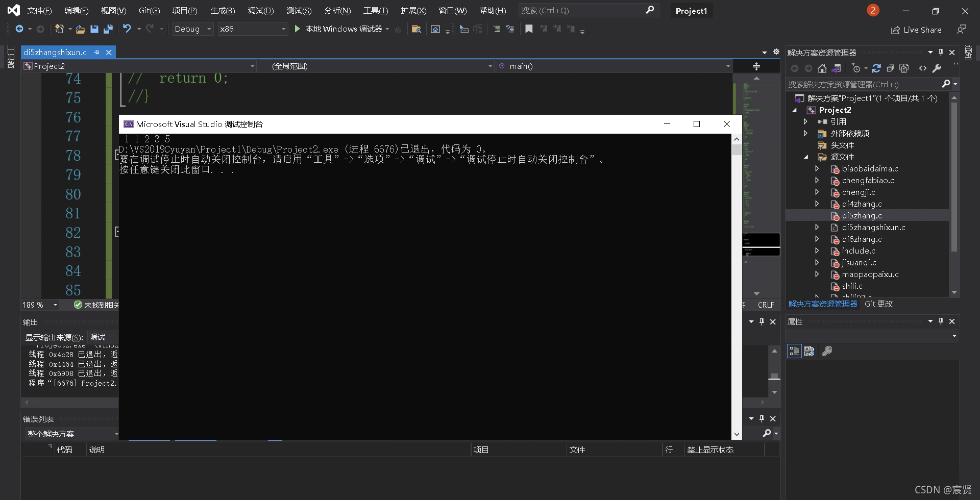980x500 pixels.
Task: Click the Solution Explorer vertical scrollbar
Action: pyautogui.click(x=954, y=177)
